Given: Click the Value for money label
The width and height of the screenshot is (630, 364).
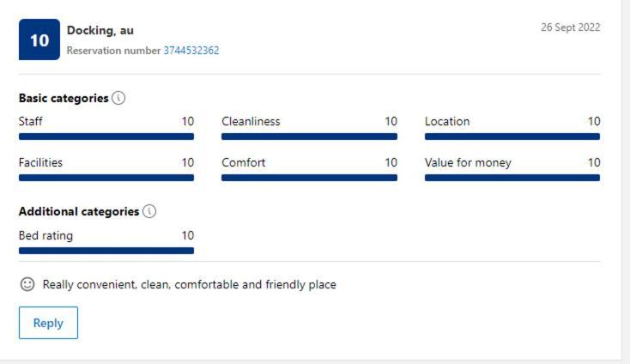Looking at the screenshot, I should click(x=468, y=163).
